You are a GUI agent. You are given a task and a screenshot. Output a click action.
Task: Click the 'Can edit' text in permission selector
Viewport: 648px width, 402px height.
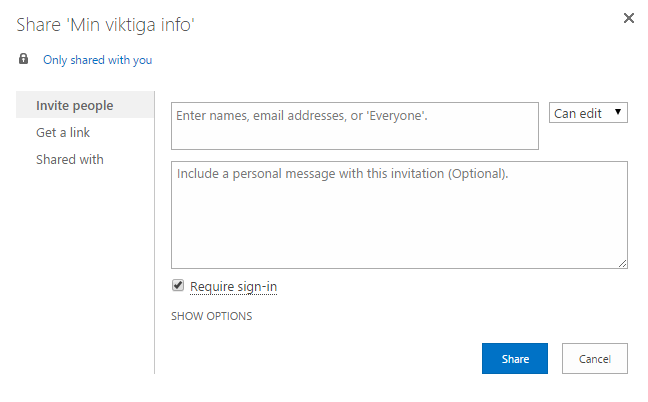click(x=578, y=113)
